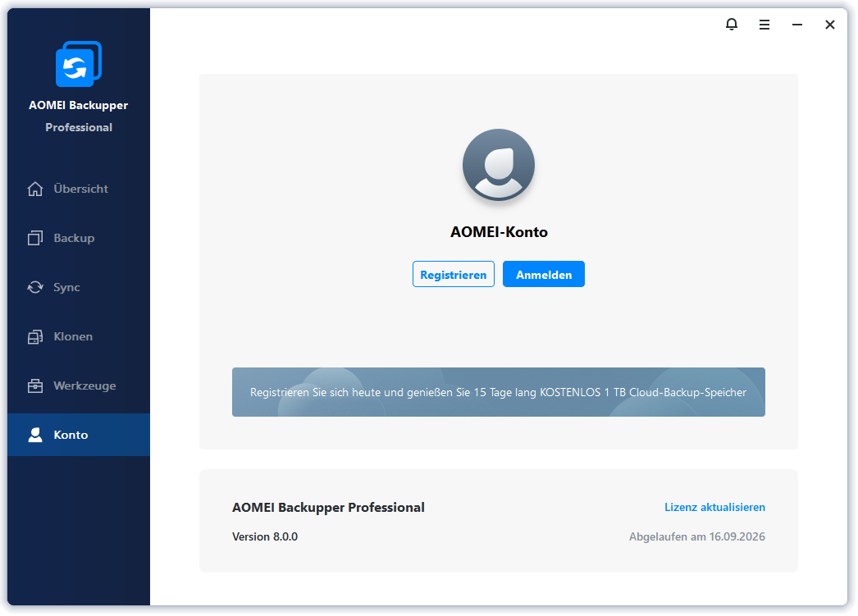Switch to the Sync section
The image size is (858, 616).
[x=79, y=287]
